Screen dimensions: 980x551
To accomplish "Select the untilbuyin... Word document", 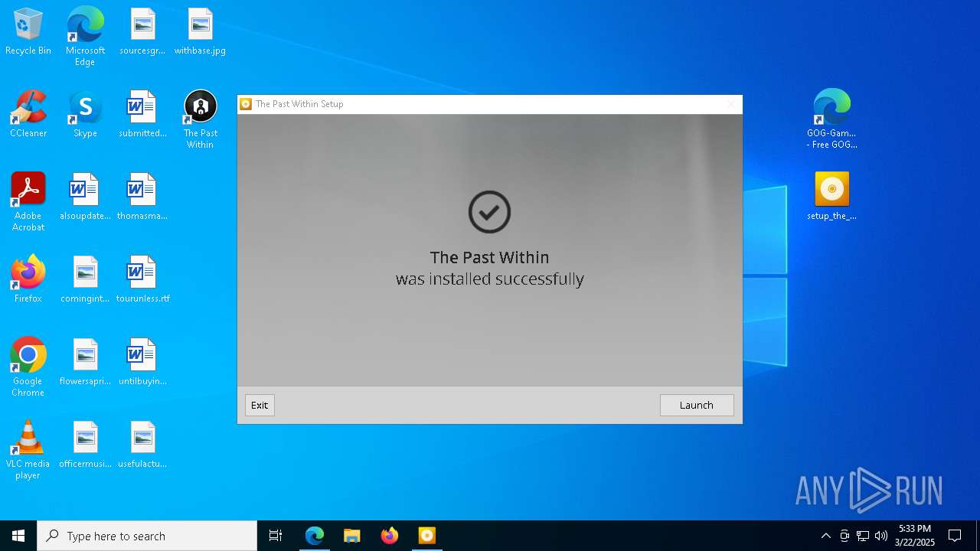I will 142,362.
